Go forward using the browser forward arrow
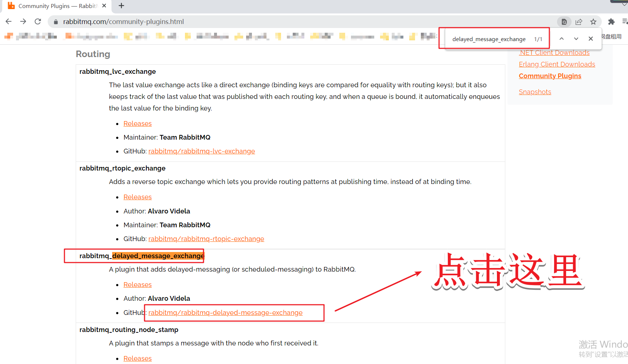Viewport: 628px width, 364px height. pyautogui.click(x=23, y=21)
